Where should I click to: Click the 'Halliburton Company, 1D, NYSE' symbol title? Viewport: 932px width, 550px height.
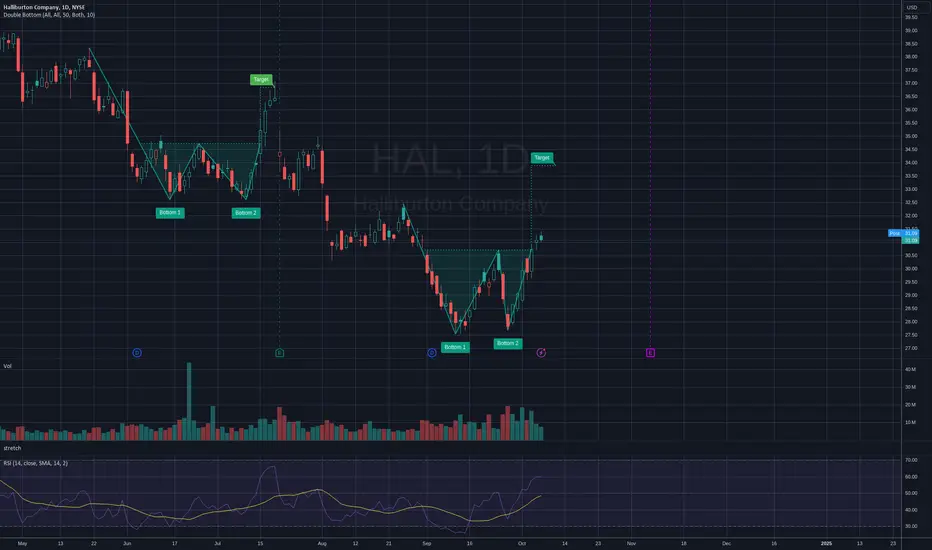click(x=44, y=7)
